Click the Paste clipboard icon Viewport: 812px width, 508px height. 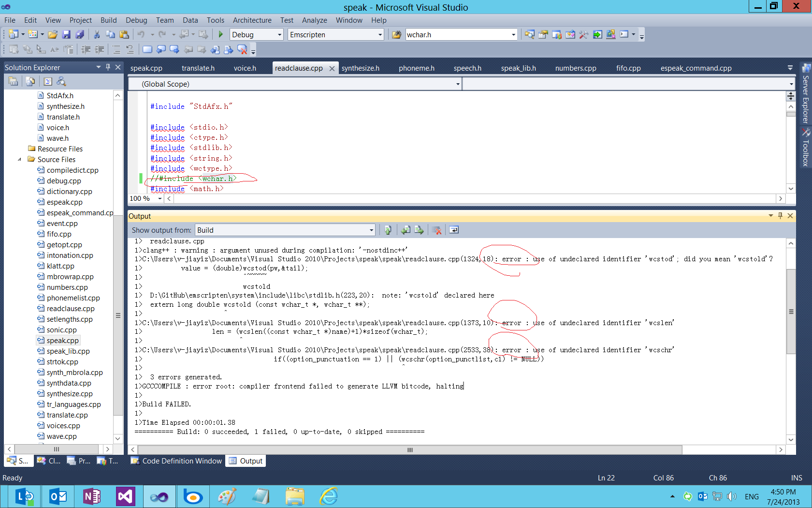124,34
